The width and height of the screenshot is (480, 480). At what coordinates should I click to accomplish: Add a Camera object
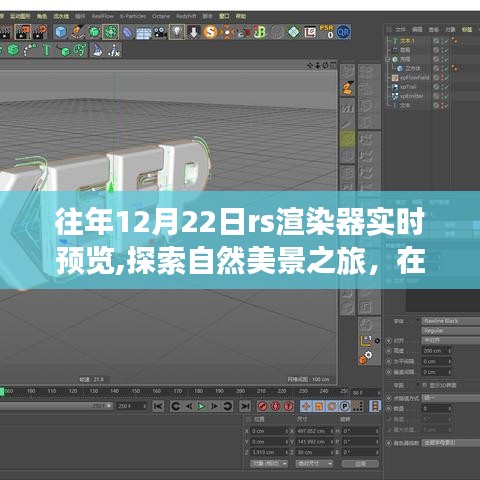tap(160, 32)
